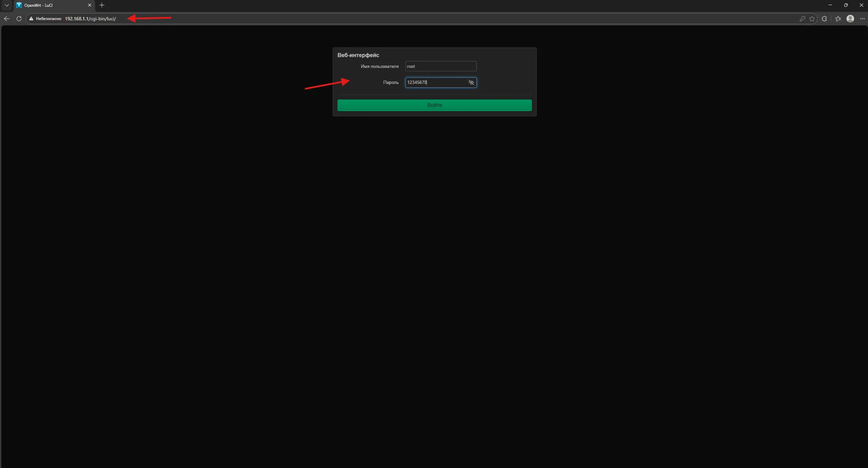This screenshot has height=468, width=868.
Task: Open the not-secure warning site info
Action: [x=45, y=19]
